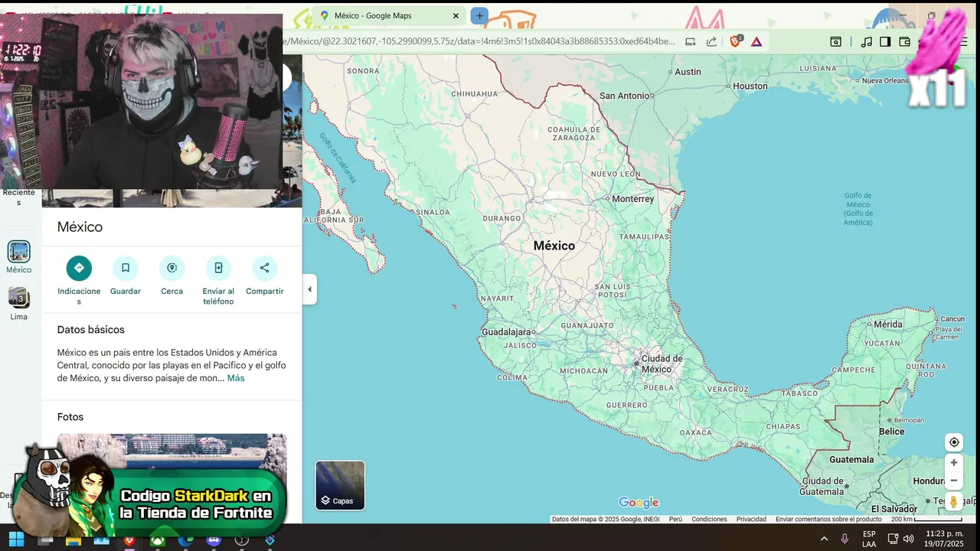The width and height of the screenshot is (980, 551).
Task: Click the San Antonio label on map
Action: [624, 96]
